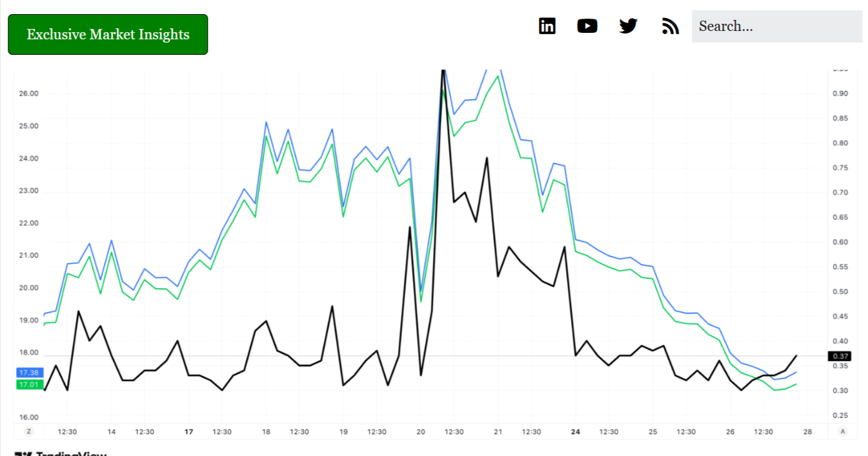Click the black 0.37 value label
Viewport: 868px width, 456px height.
tap(840, 356)
